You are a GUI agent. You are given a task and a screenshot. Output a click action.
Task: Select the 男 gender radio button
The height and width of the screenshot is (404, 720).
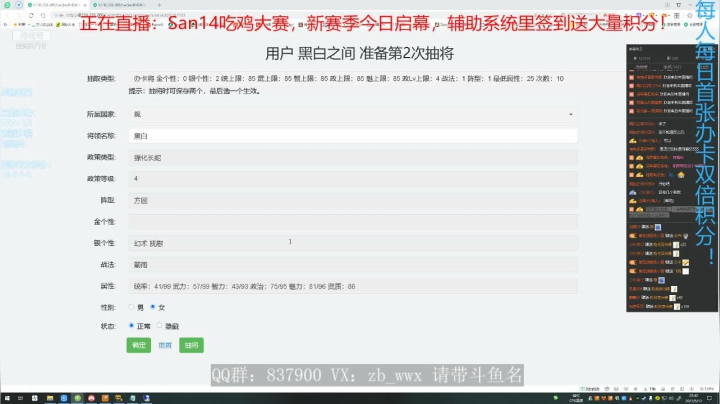tap(131, 307)
